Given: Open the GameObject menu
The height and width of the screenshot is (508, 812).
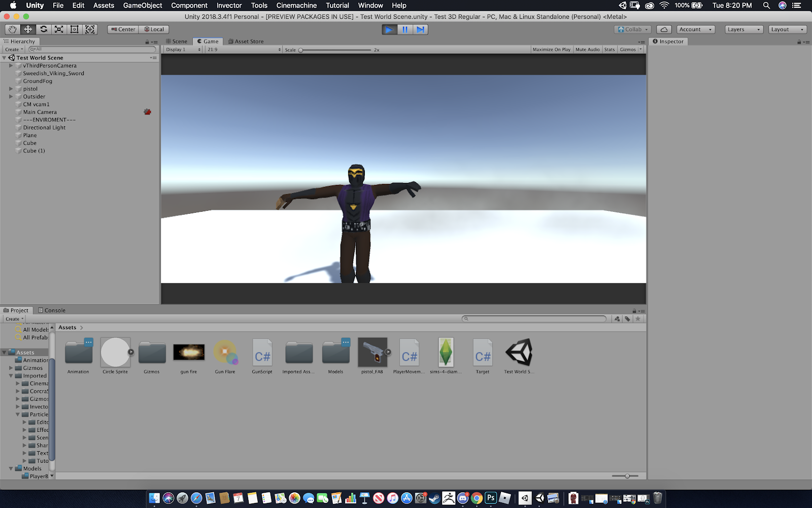Looking at the screenshot, I should click(143, 6).
